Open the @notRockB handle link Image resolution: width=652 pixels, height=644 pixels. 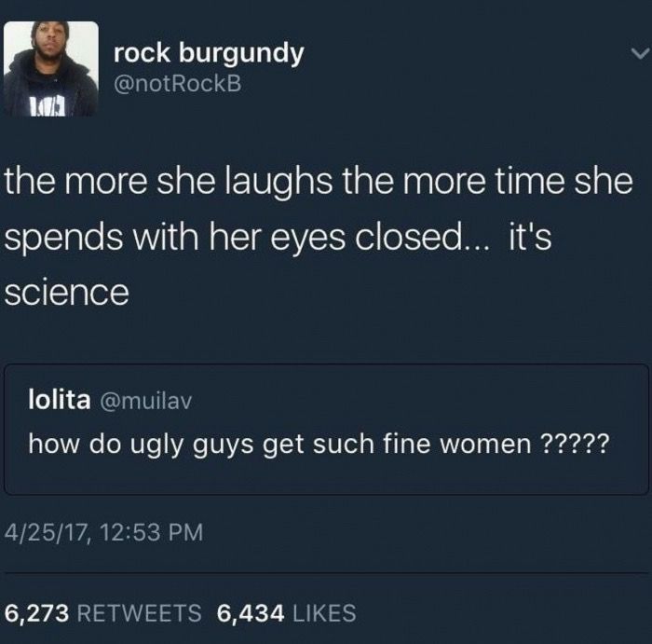(177, 83)
